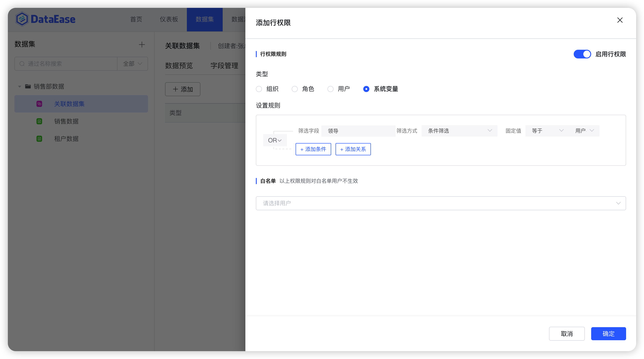Switch to the 字段管理 tab

(224, 65)
